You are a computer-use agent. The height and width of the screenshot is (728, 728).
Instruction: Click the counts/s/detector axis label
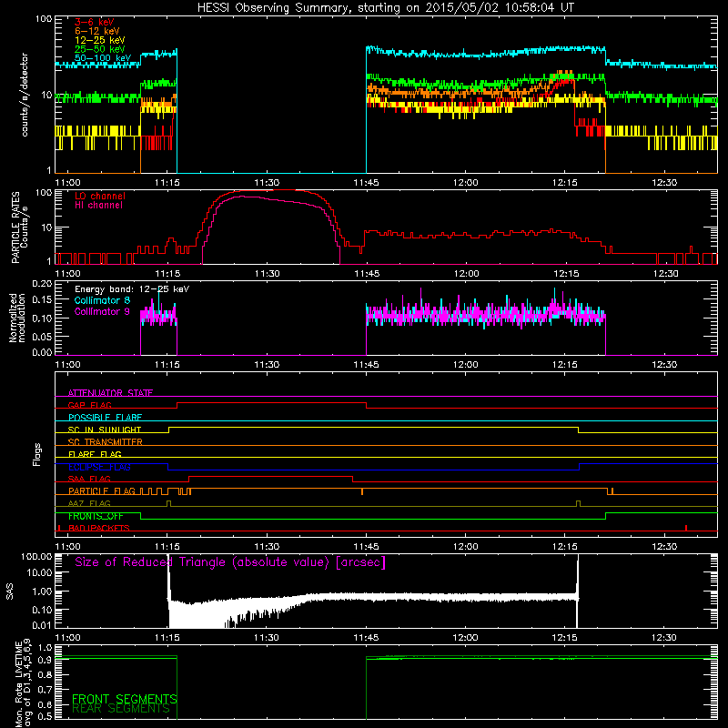click(25, 95)
